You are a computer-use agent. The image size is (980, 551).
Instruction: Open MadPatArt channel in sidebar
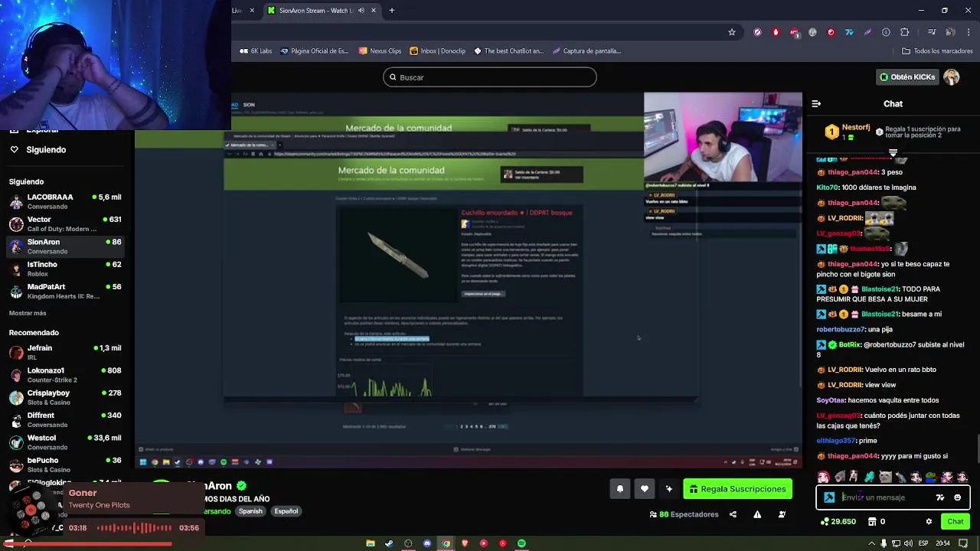67,292
